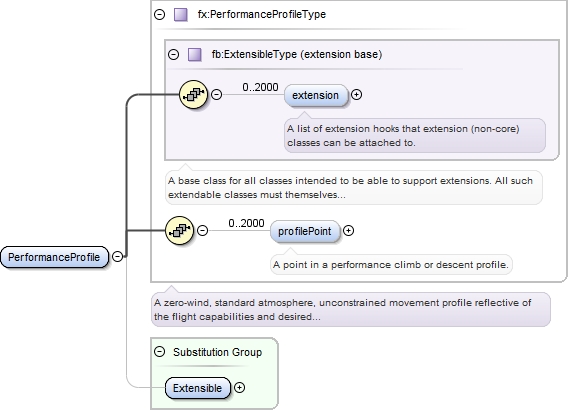Click the purple fx:PerformanceProfileType type icon
The height and width of the screenshot is (411, 569).
coord(181,15)
